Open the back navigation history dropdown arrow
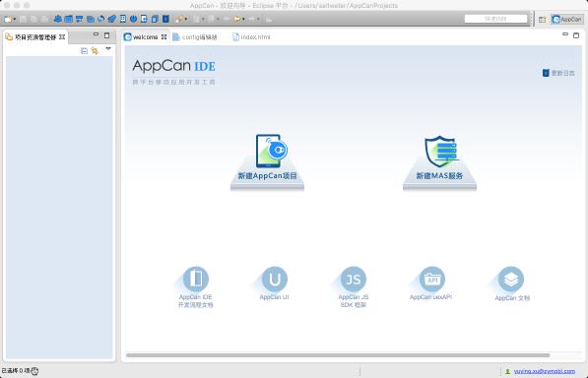The height and width of the screenshot is (378, 588). point(243,19)
